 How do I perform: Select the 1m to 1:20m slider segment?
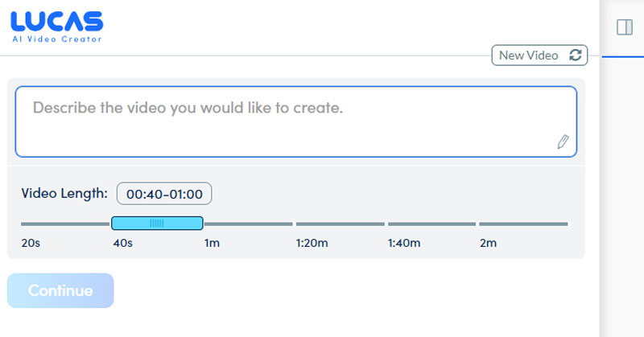[x=249, y=224]
